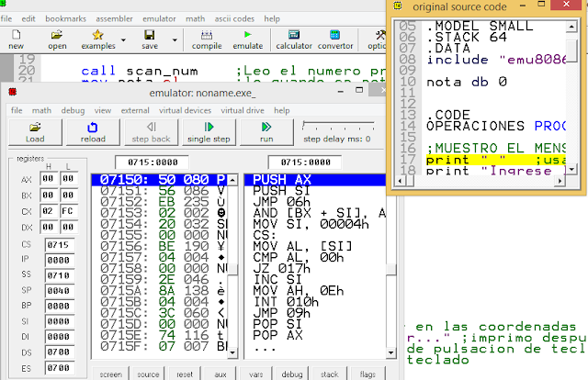
Task: Expand the save dropdown arrow
Action: click(175, 39)
